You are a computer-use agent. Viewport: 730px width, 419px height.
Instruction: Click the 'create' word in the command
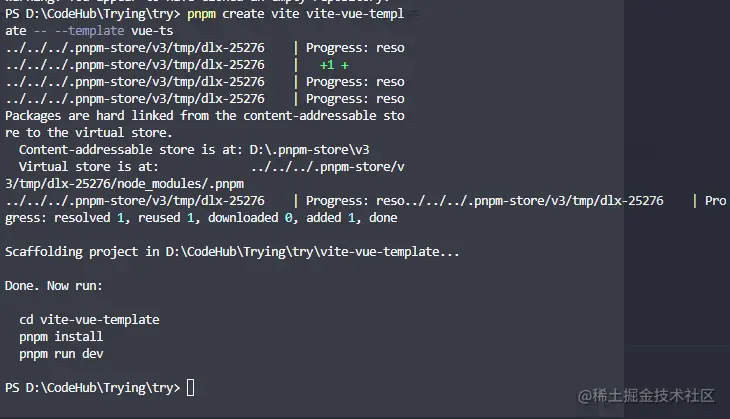[x=243, y=14]
